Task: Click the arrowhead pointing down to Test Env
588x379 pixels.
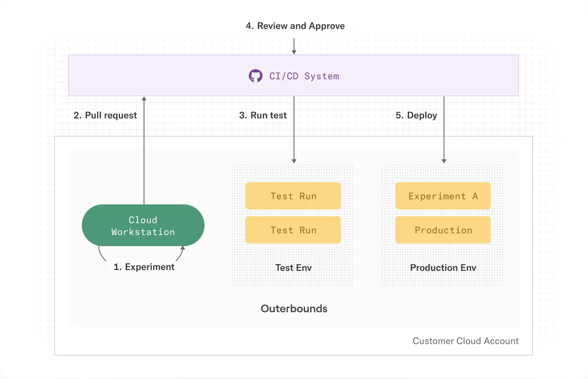Action: [294, 161]
